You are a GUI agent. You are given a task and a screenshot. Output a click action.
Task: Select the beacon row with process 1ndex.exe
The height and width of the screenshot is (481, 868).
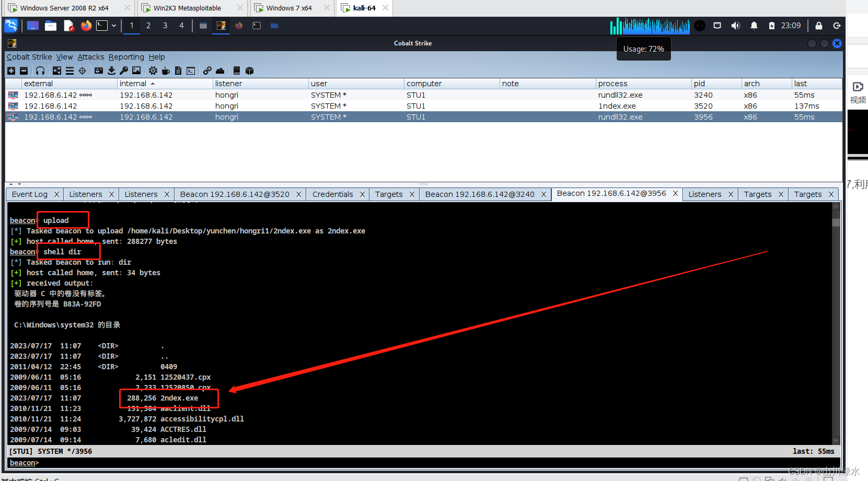[x=424, y=106]
